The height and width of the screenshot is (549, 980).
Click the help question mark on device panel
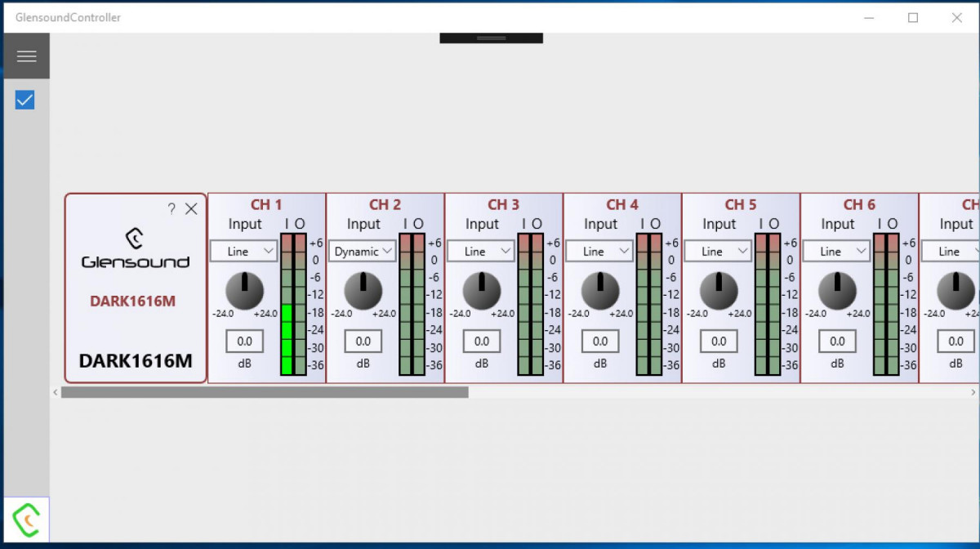(x=171, y=209)
